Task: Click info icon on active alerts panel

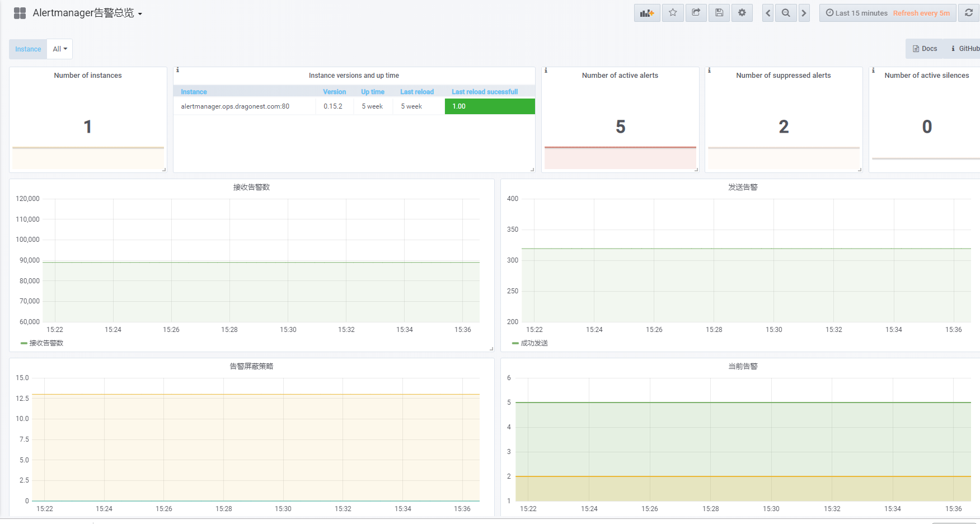Action: [546, 71]
